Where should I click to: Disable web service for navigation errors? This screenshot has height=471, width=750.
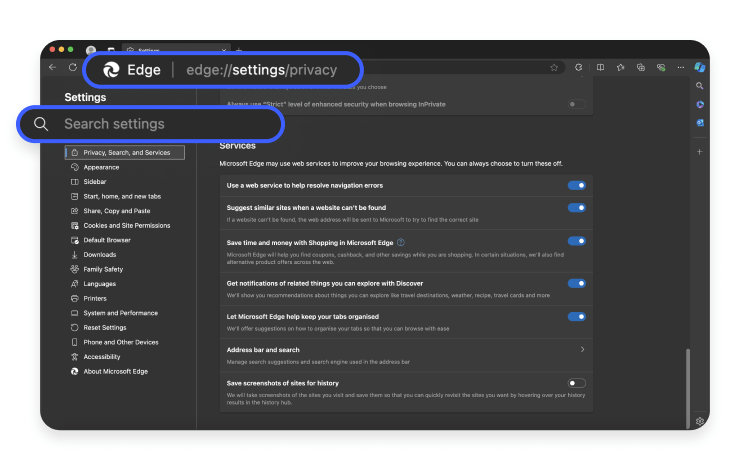pyautogui.click(x=576, y=186)
